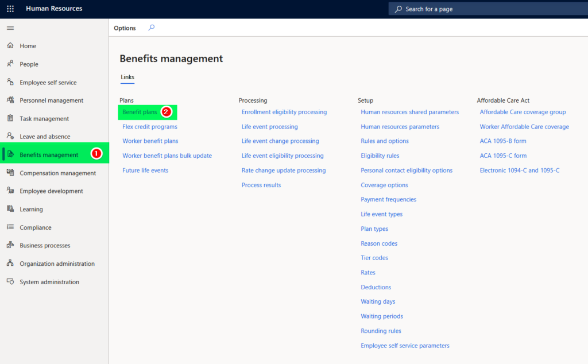Open Life event processing link
The image size is (588, 364).
tap(270, 127)
